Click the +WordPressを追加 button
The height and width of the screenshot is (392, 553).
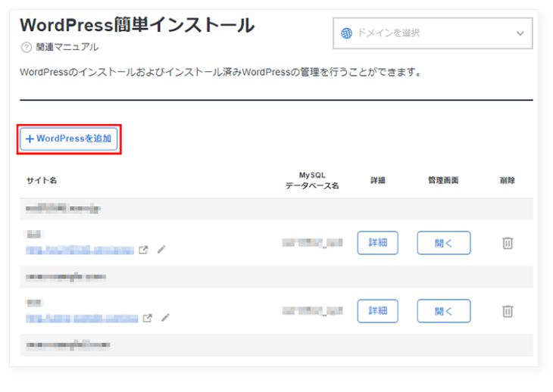pos(69,138)
